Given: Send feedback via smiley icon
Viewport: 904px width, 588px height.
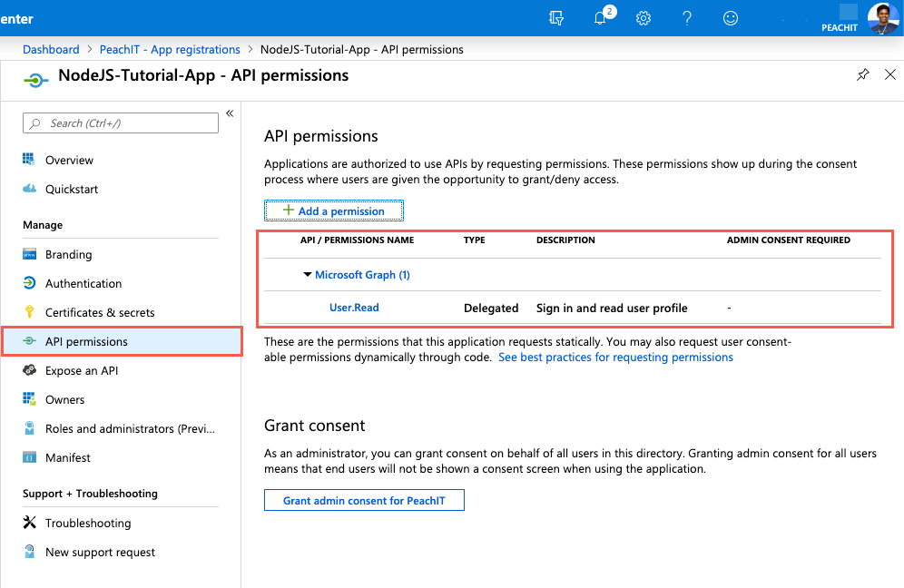Looking at the screenshot, I should pos(731,18).
